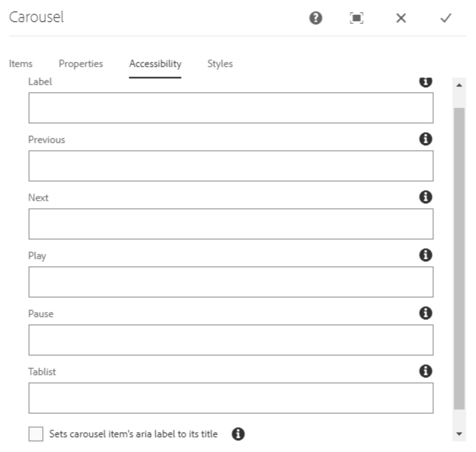Show info tooltip for Play field
Viewport: 476px width, 452px height.
click(x=425, y=255)
